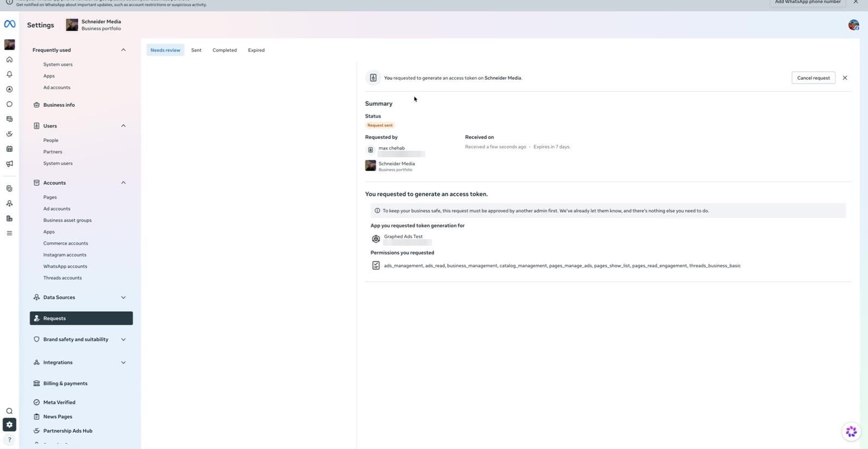This screenshot has width=868, height=449.
Task: Expand Brand safety and suitability section
Action: 123,339
